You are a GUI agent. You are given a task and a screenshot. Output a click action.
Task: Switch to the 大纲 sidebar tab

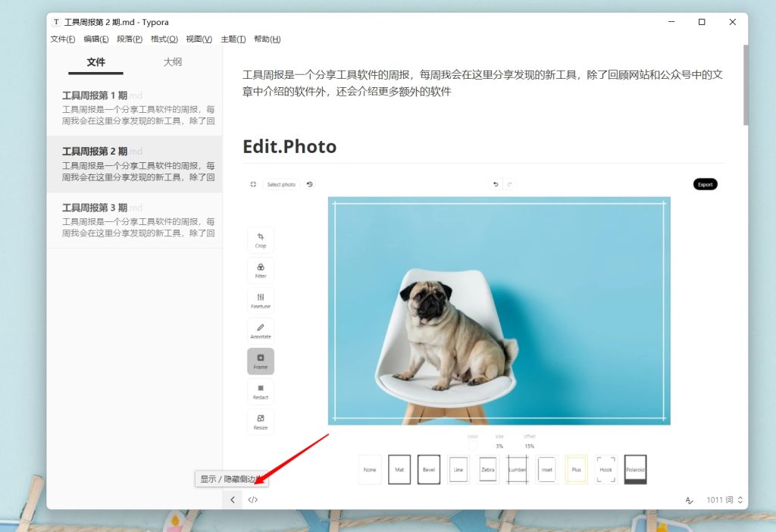[x=173, y=62]
